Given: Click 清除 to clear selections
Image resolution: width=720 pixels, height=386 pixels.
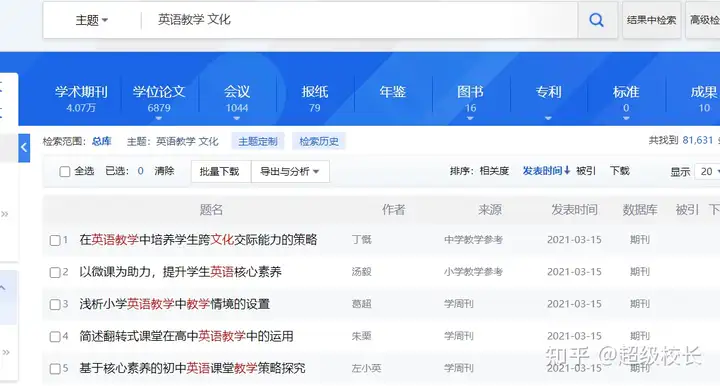Looking at the screenshot, I should 164,171.
